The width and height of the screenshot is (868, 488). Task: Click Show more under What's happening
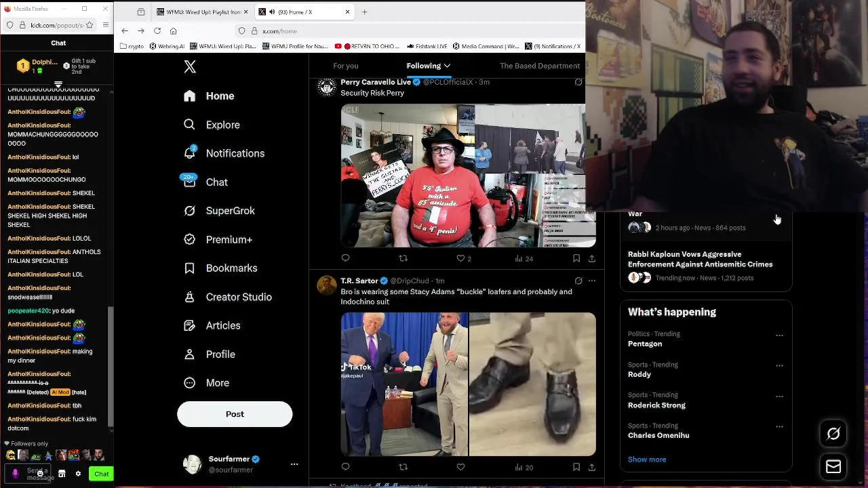pyautogui.click(x=647, y=460)
